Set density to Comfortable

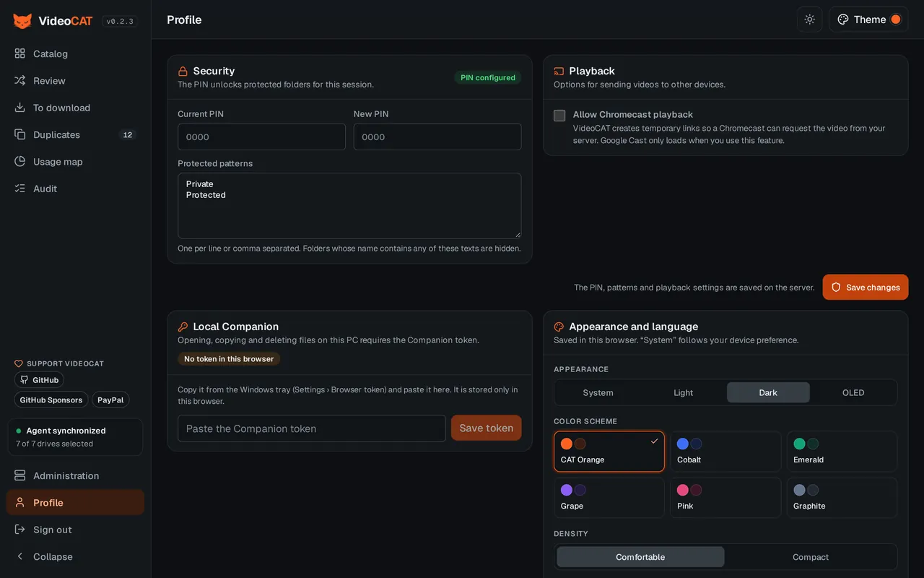coord(640,557)
